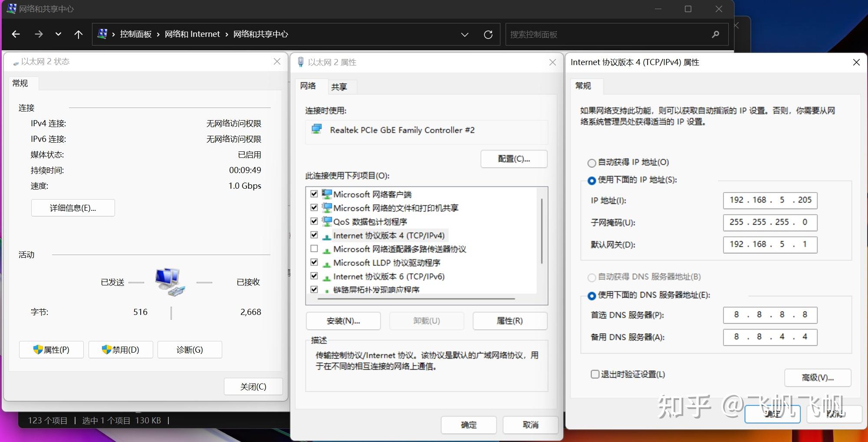Screen dimensions: 868x442
Task: Click the 诊断 button
Action: (x=190, y=350)
